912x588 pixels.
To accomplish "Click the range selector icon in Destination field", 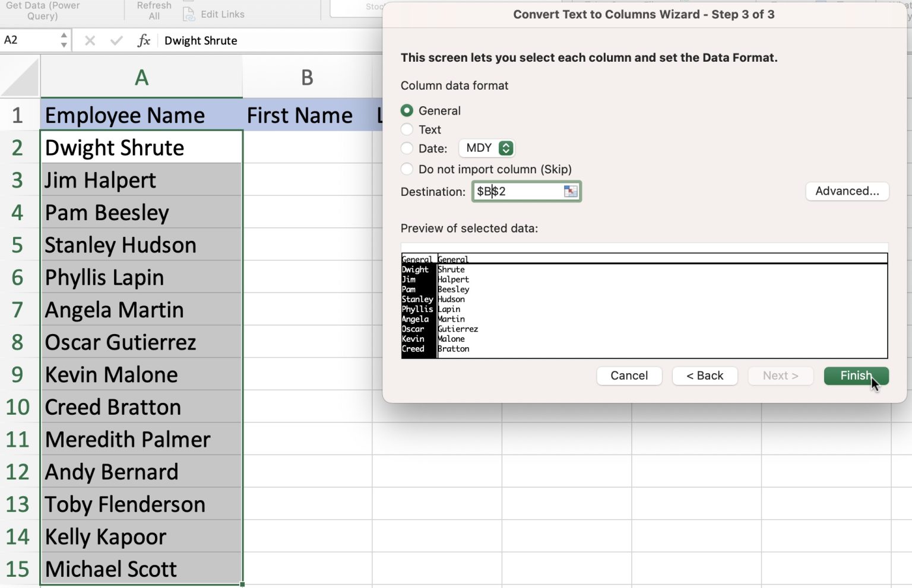I will [570, 191].
